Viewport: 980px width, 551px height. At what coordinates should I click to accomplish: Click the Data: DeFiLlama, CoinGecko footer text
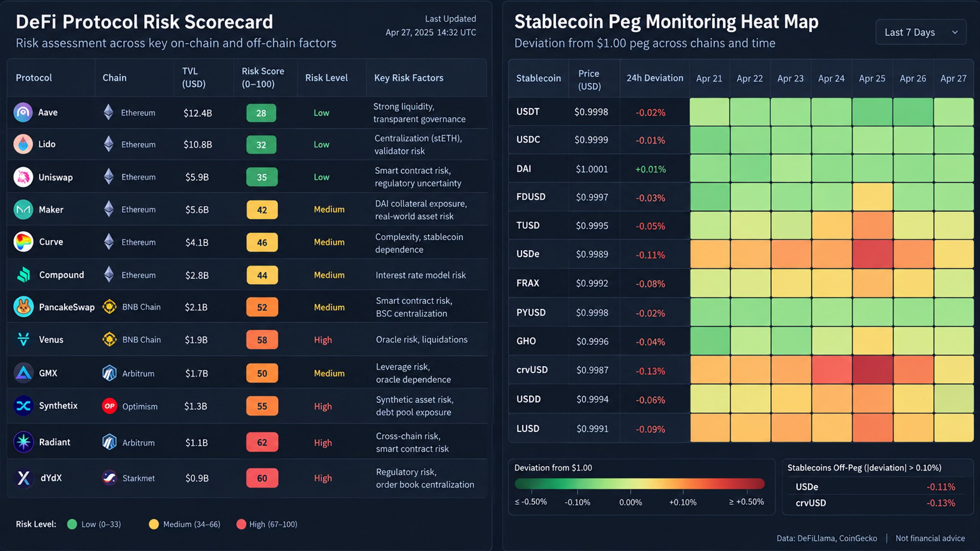(826, 538)
